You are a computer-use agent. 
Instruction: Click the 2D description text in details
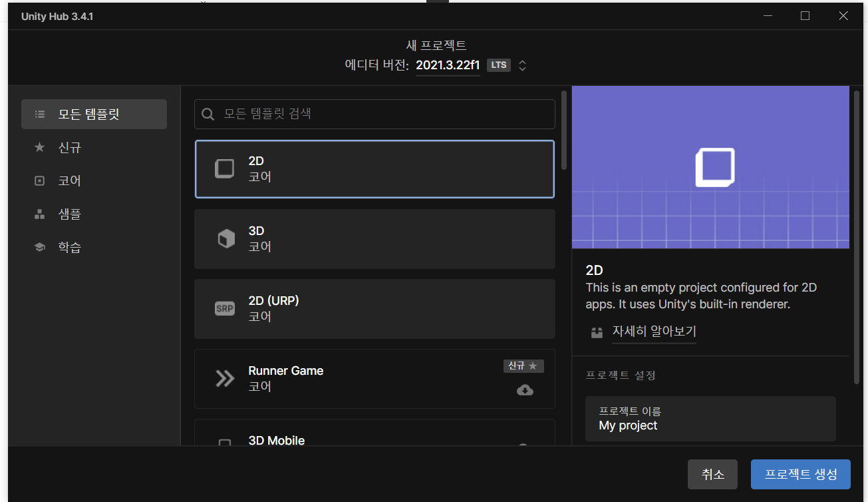[x=701, y=296]
